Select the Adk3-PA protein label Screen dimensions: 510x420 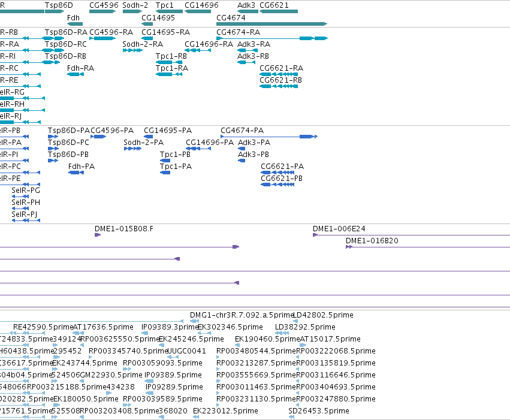point(254,143)
